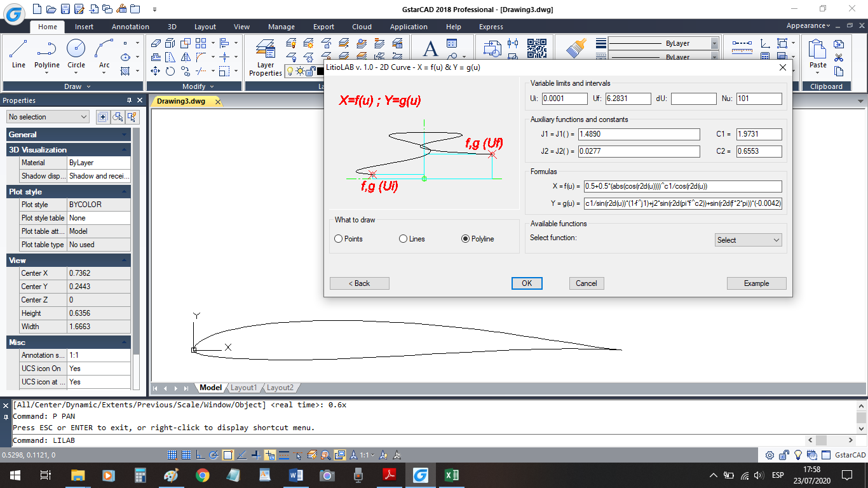This screenshot has height=488, width=868.
Task: Select Points radio button
Action: tap(338, 239)
